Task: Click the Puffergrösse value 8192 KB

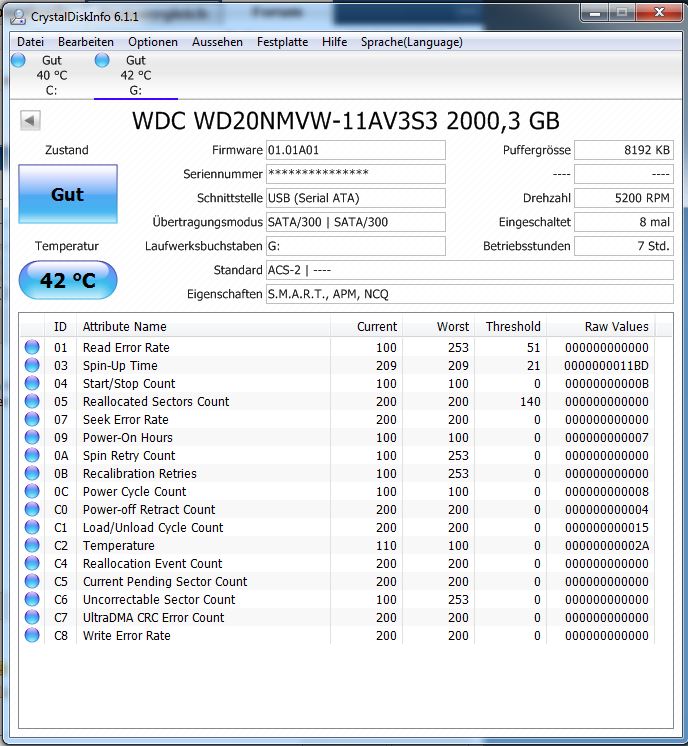Action: 624,150
